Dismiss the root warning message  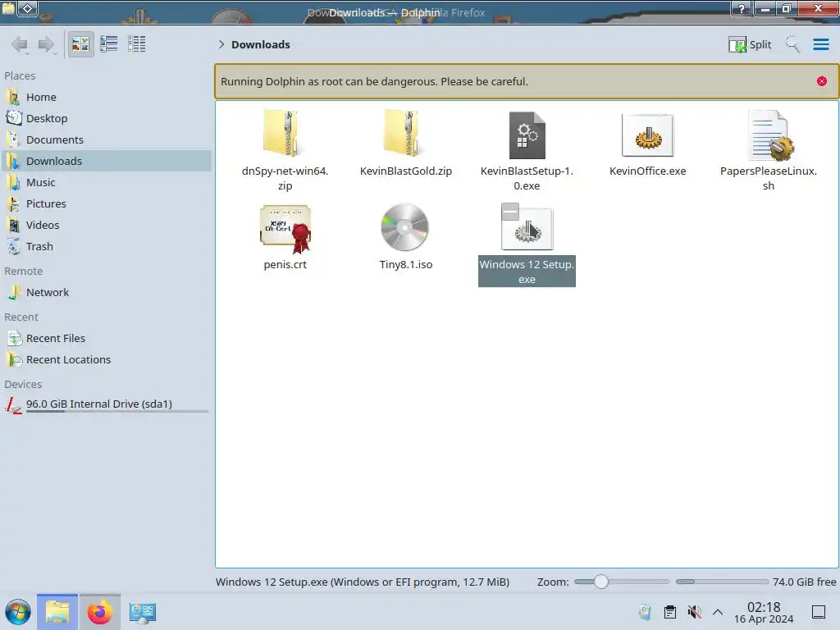[x=822, y=81]
